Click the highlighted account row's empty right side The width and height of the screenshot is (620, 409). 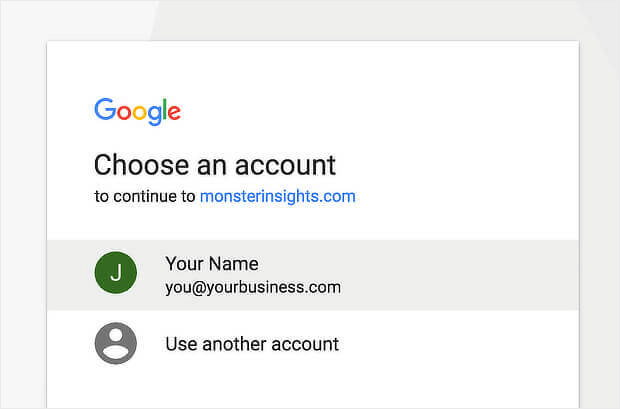[x=470, y=275]
